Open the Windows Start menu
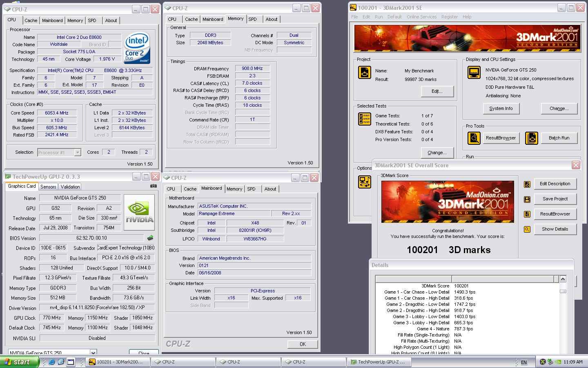This screenshot has width=588, height=368. 20,362
